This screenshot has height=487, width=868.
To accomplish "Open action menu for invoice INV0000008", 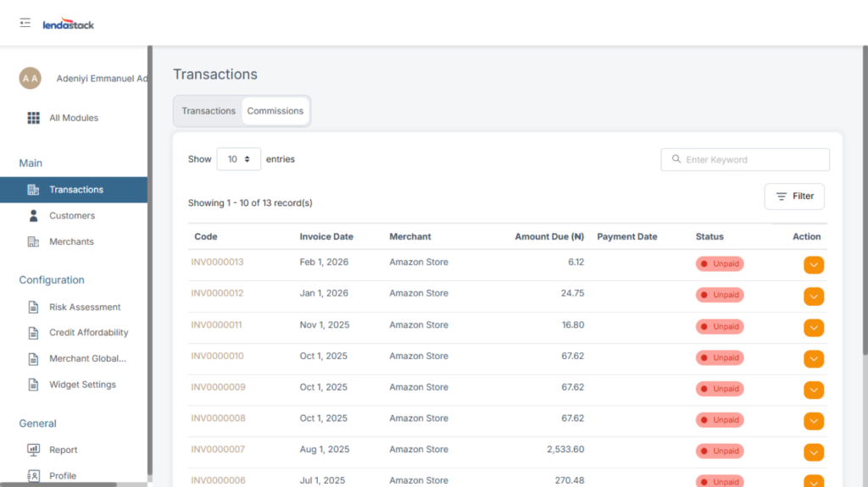I will click(x=814, y=421).
